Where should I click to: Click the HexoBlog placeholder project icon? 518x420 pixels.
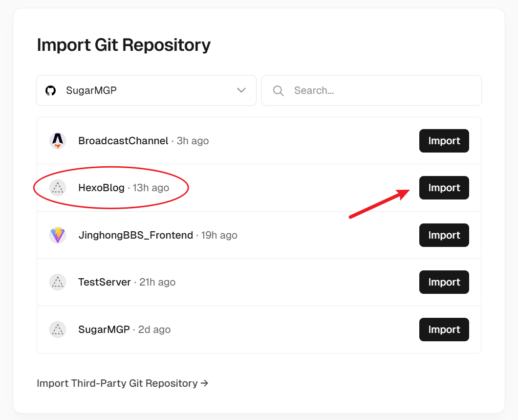click(58, 188)
